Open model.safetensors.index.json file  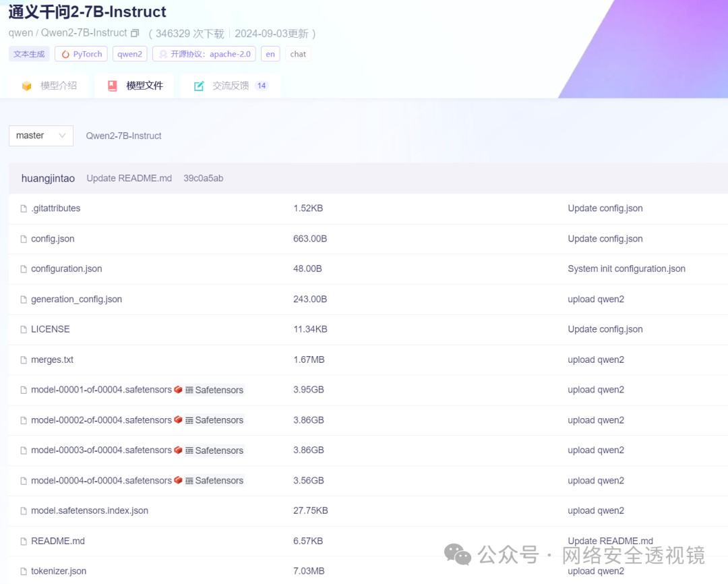tap(90, 510)
